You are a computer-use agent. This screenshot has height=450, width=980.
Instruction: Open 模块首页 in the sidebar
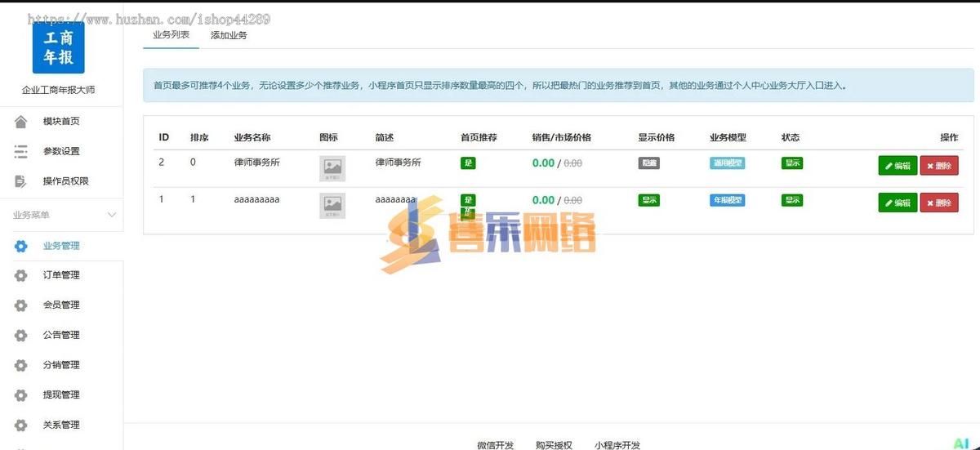coord(61,122)
